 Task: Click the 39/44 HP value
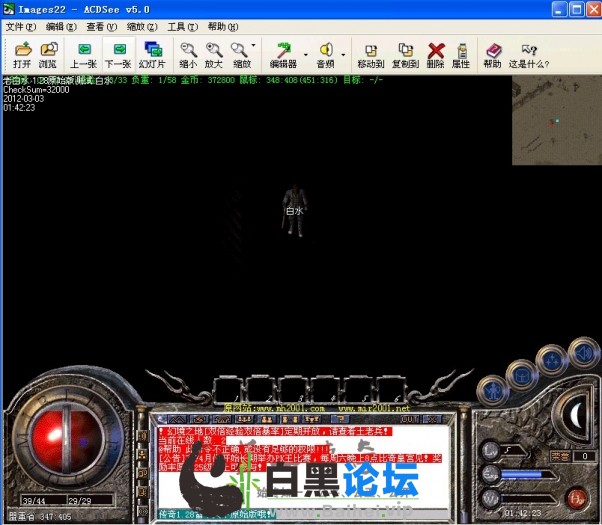pyautogui.click(x=34, y=501)
